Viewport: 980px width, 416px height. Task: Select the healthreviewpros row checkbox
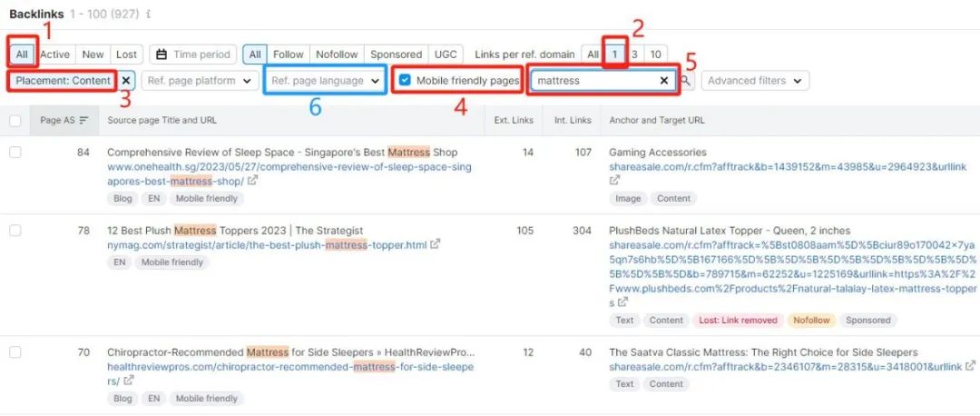coord(15,352)
